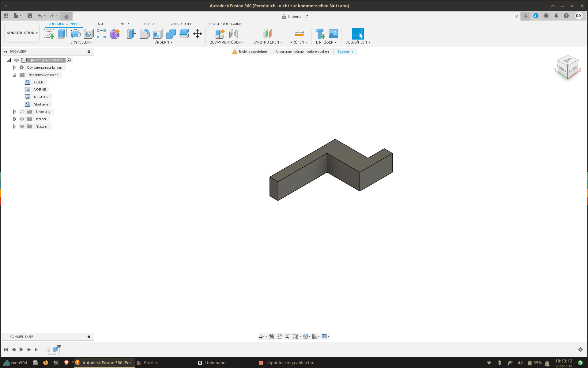This screenshot has height=368, width=588.
Task: Hide the Körper folder via eye icon
Action: (x=22, y=119)
